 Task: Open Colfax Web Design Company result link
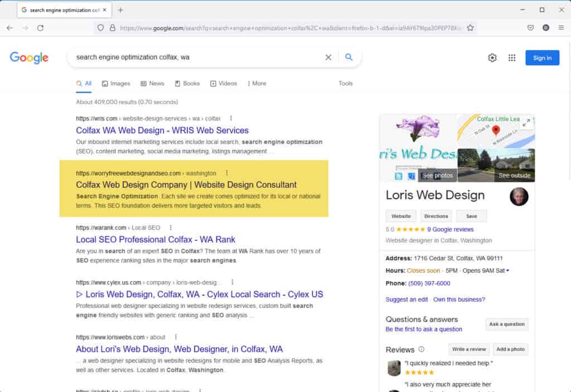pyautogui.click(x=186, y=185)
